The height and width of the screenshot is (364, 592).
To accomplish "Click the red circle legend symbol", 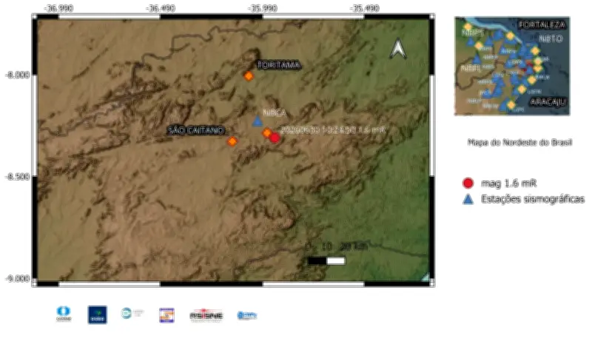I will click(x=468, y=183).
